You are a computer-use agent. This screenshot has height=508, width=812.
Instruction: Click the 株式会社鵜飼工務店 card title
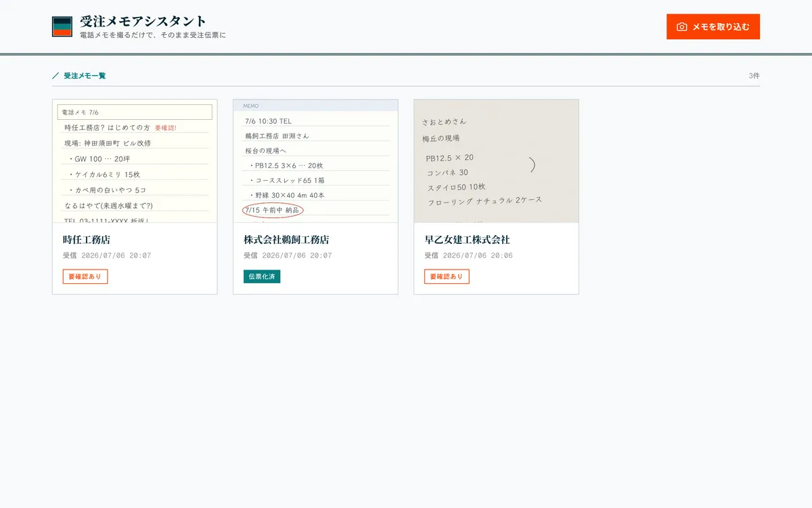[x=286, y=240]
